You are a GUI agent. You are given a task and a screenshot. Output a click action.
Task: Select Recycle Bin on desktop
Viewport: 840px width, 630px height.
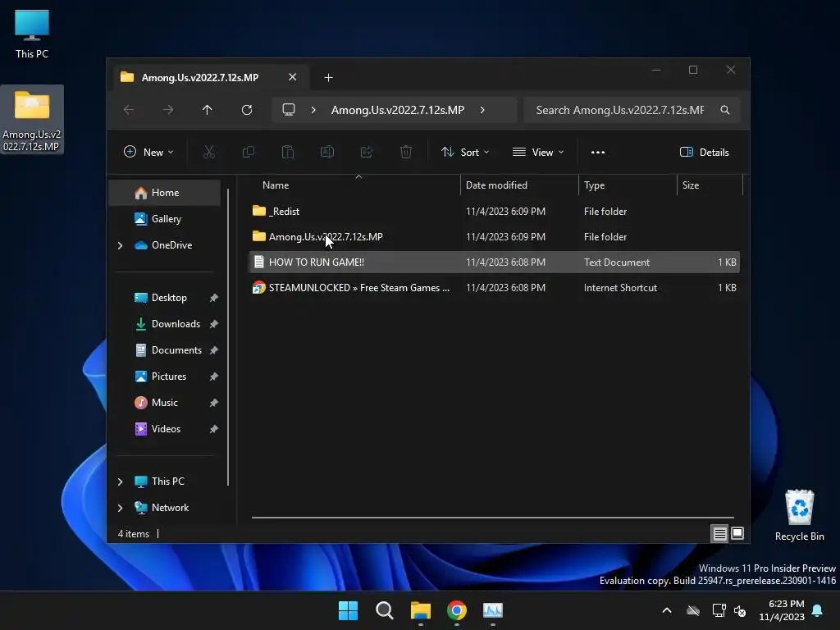tap(799, 516)
